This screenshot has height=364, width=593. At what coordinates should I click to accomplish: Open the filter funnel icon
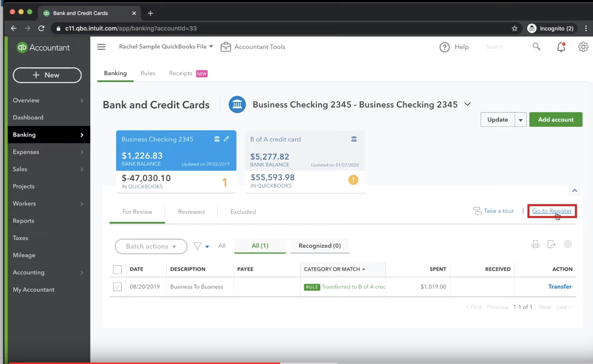coord(197,246)
